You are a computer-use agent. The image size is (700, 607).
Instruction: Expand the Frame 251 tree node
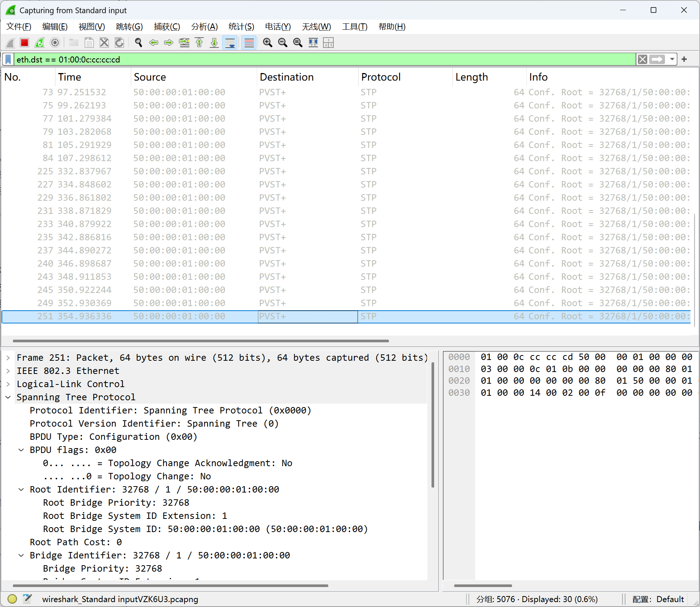pyautogui.click(x=8, y=358)
